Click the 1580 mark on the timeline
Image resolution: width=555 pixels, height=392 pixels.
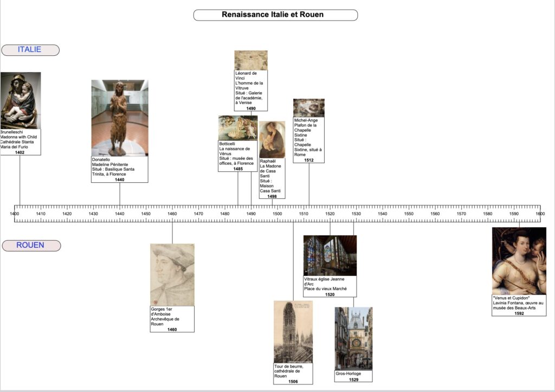click(488, 214)
